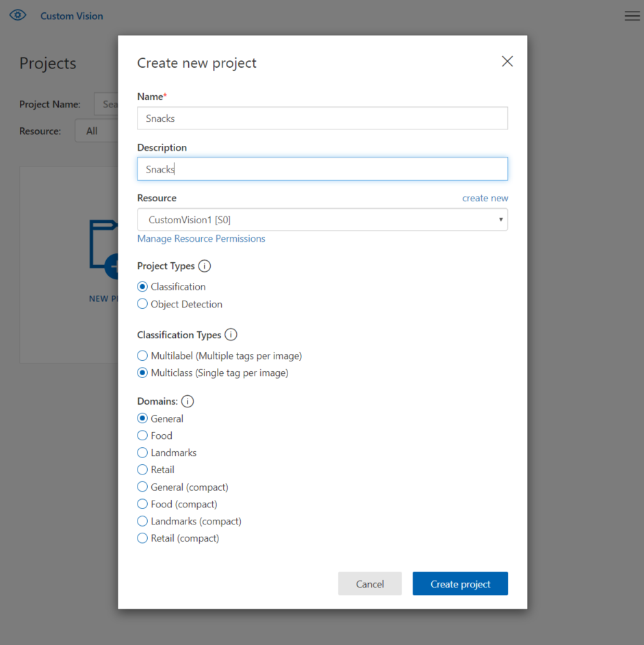The width and height of the screenshot is (644, 645).
Task: Click the Project Types info icon
Action: 205,266
